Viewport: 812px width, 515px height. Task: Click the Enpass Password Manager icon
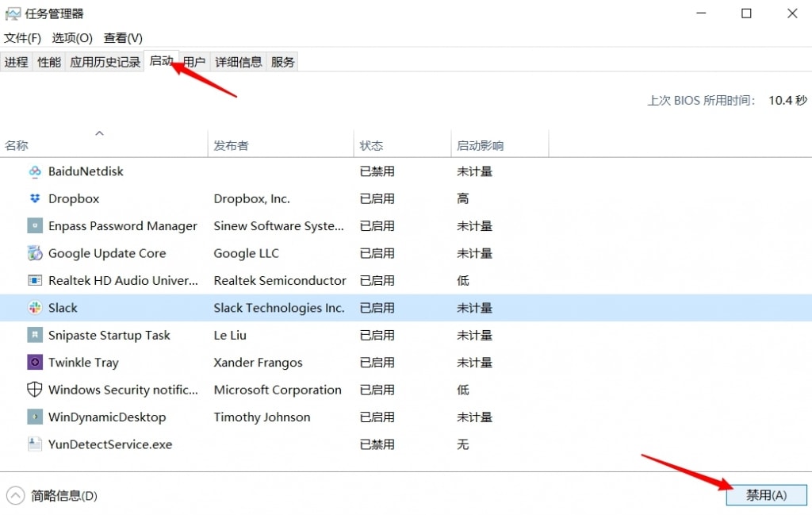pyautogui.click(x=35, y=226)
